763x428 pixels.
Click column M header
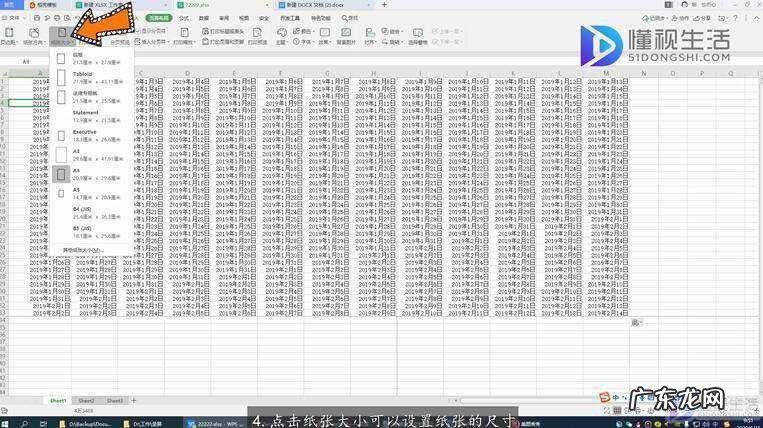pos(606,73)
